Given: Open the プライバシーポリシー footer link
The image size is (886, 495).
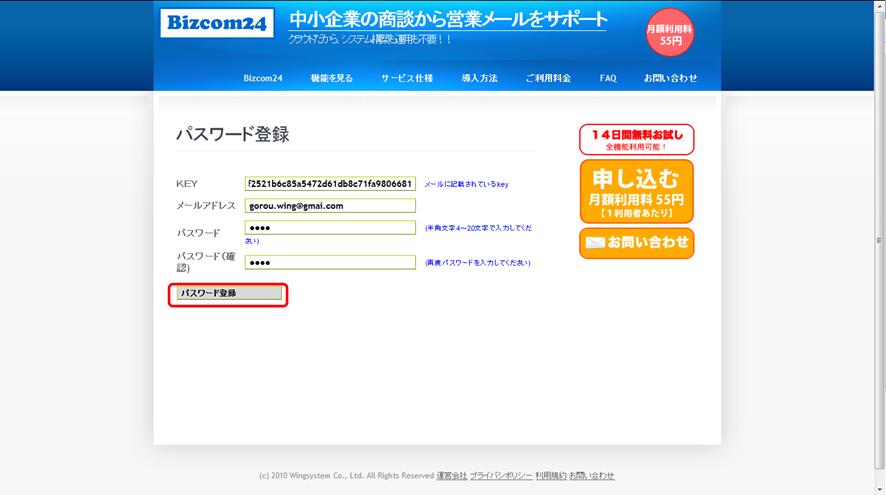Looking at the screenshot, I should pos(500,476).
